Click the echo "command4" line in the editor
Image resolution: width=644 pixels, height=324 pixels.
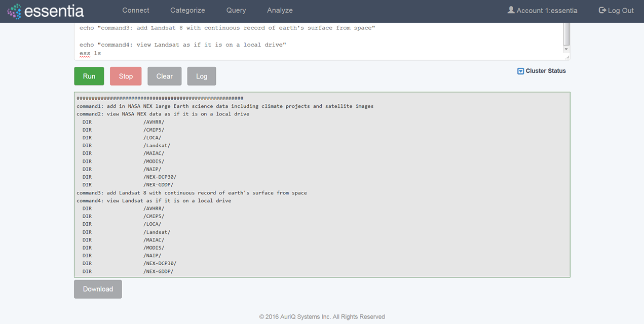click(183, 45)
